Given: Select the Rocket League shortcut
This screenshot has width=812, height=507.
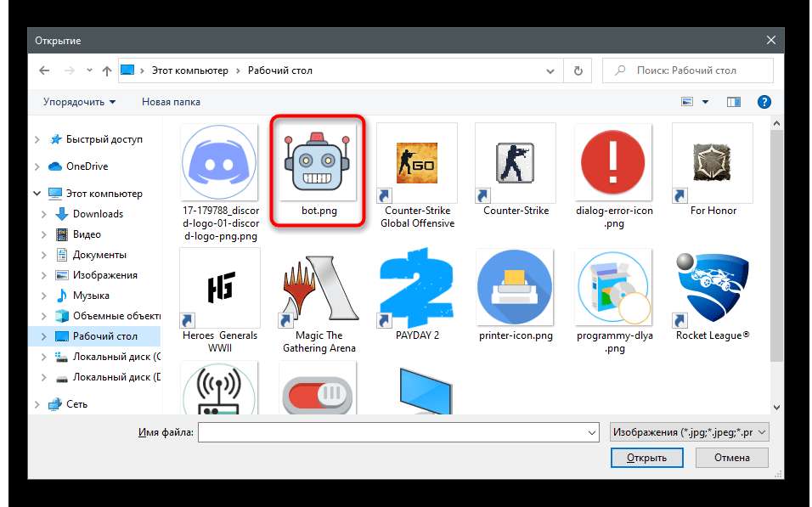Looking at the screenshot, I should tap(713, 296).
